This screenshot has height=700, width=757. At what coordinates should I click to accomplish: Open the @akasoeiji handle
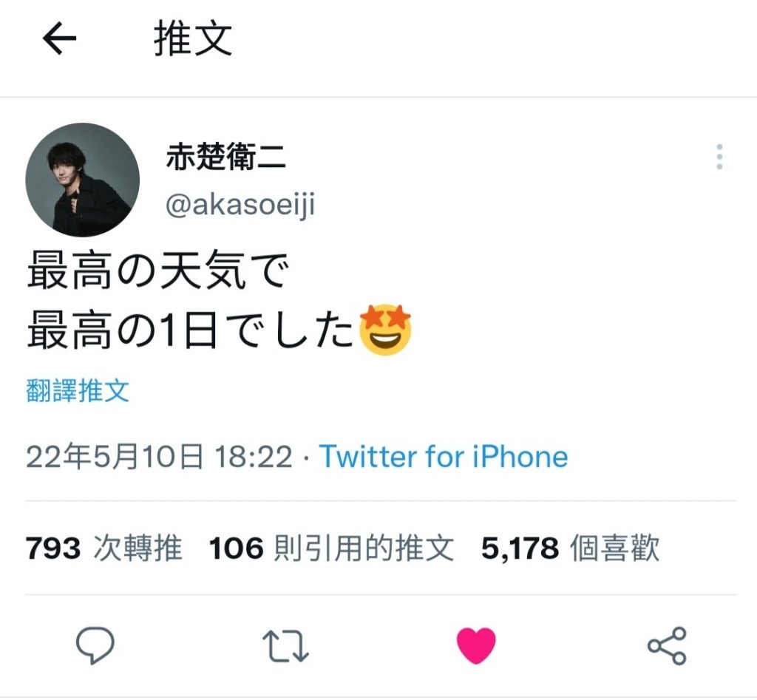pos(240,204)
